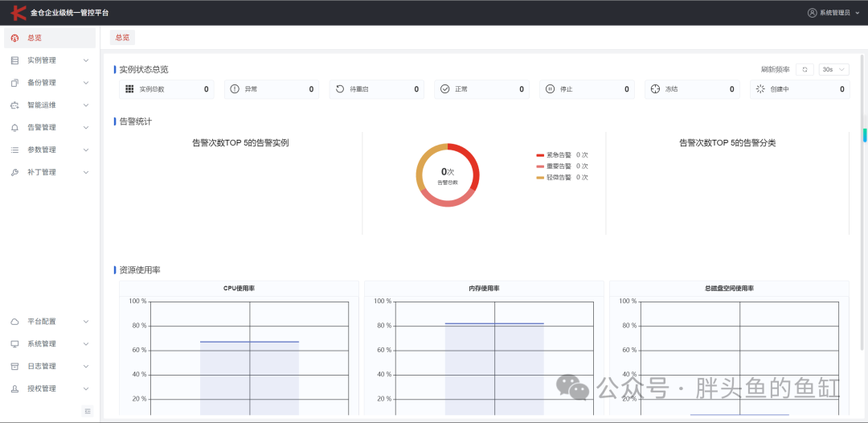Click the 实例管理 sidebar icon
This screenshot has width=868, height=423.
[x=15, y=60]
